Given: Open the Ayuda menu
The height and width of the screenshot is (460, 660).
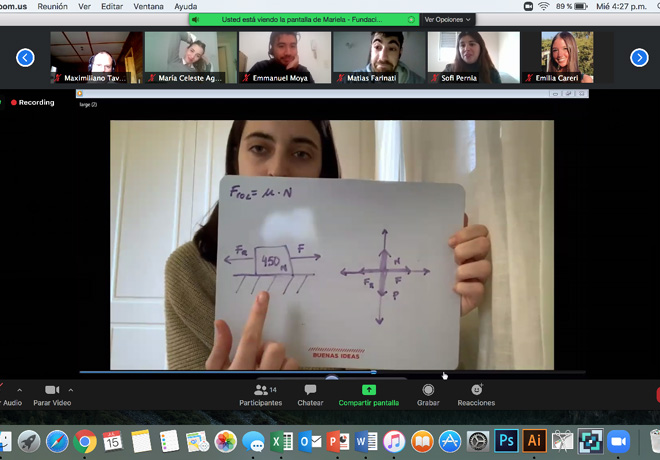Looking at the screenshot, I should 186,6.
